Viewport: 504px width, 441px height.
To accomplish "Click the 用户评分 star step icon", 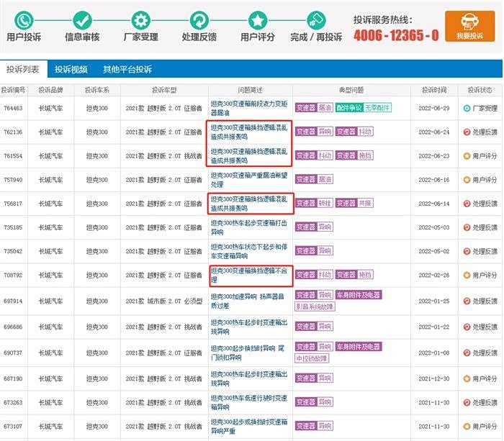I will pos(258,20).
